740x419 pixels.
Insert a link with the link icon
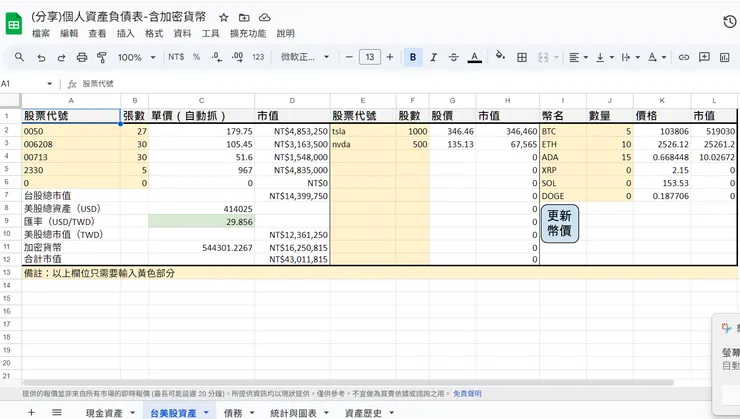pyautogui.click(x=684, y=57)
